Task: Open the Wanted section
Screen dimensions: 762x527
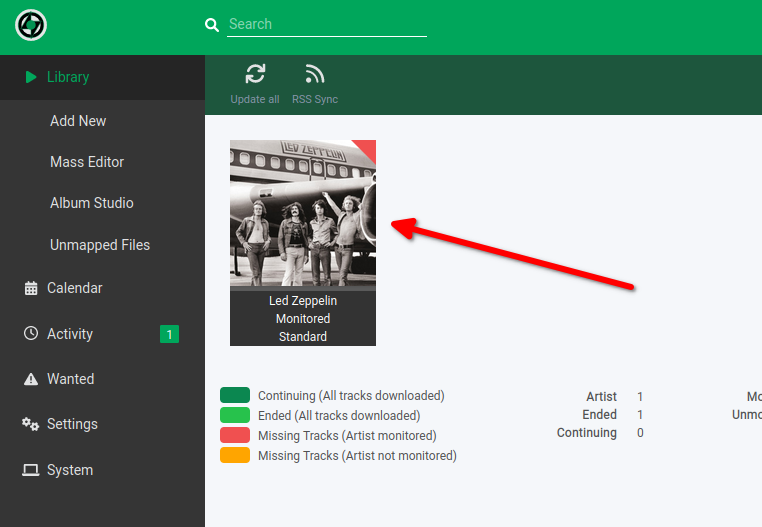Action: [70, 379]
